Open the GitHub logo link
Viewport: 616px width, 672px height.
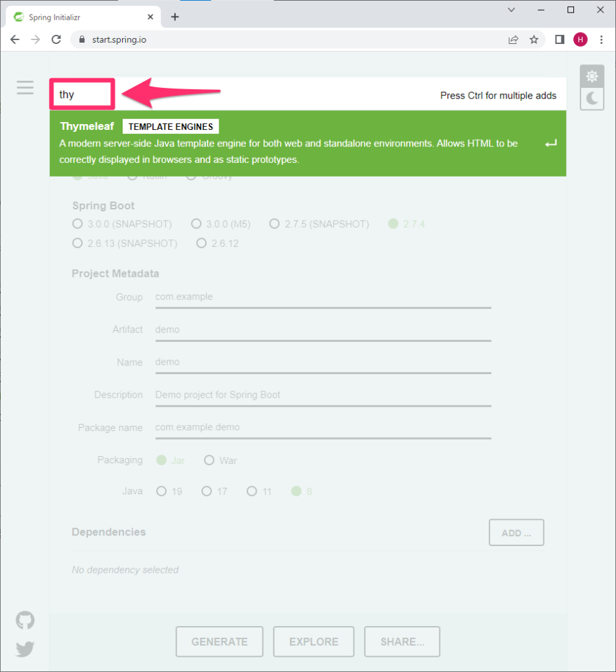pyautogui.click(x=26, y=620)
